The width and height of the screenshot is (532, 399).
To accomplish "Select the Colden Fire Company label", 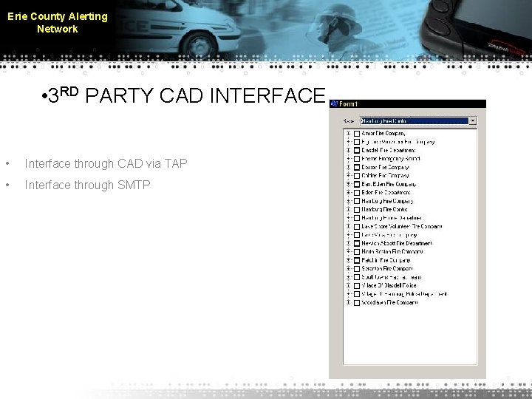I will (x=386, y=176).
